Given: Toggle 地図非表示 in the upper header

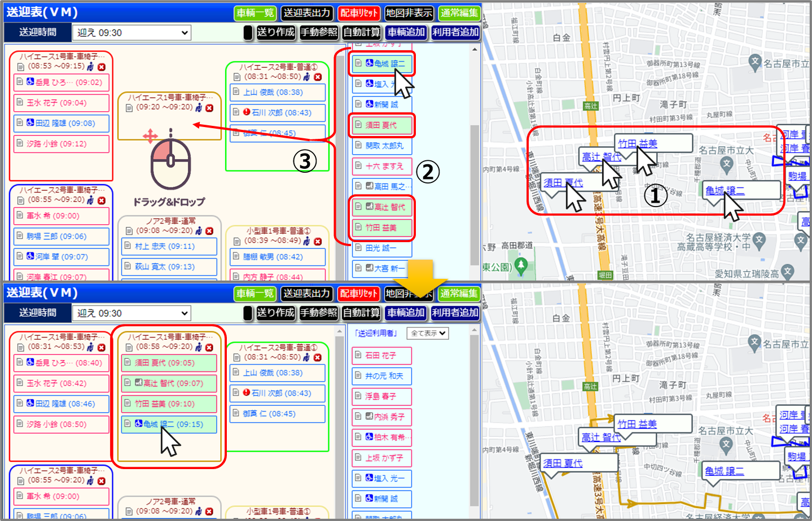Looking at the screenshot, I should click(409, 12).
